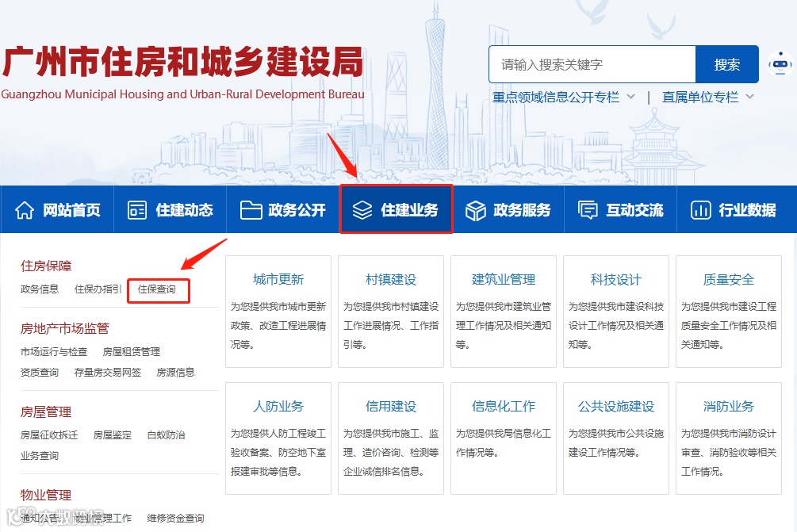Open the 存量房交易网签 link

click(x=108, y=373)
